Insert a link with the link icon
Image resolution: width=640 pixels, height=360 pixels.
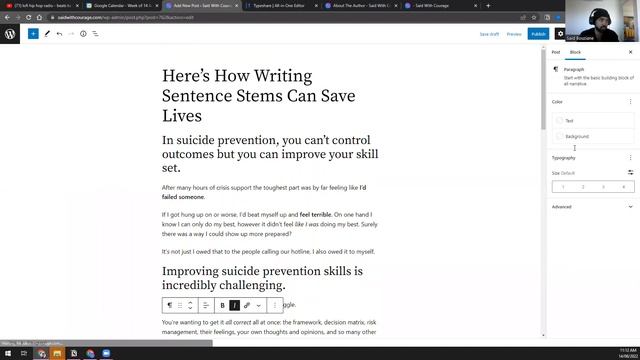247,305
